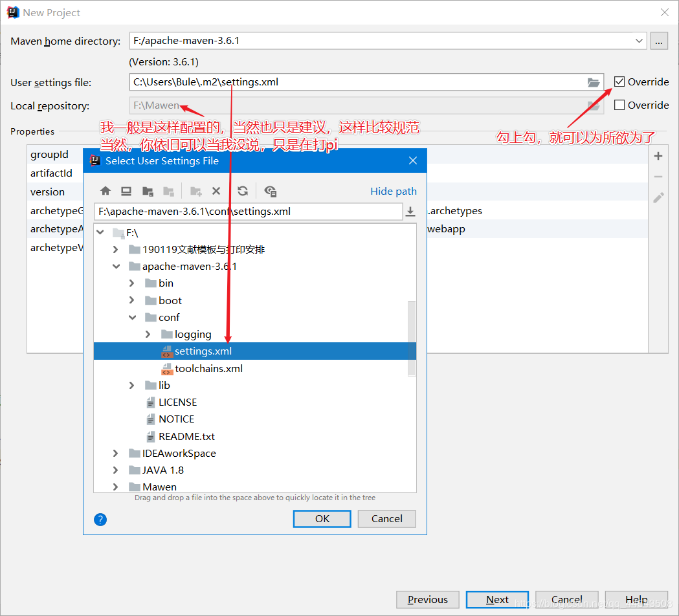Select artifactId property row
Image resolution: width=679 pixels, height=616 pixels.
51,173
